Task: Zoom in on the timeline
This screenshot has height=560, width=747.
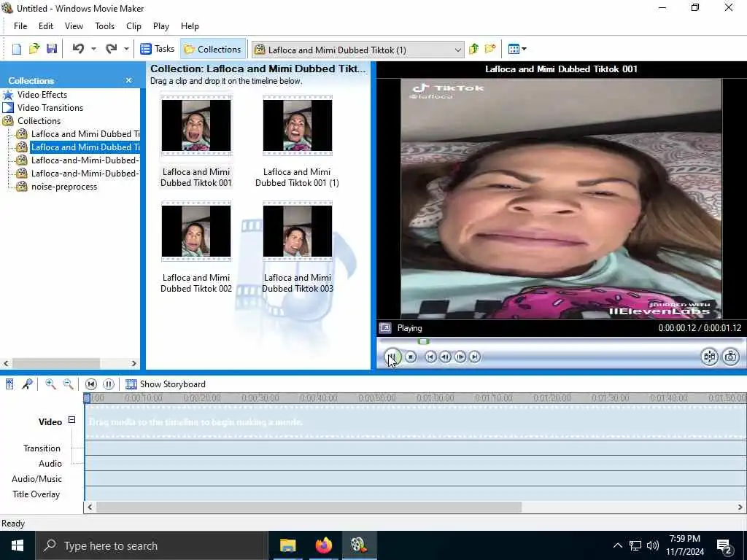Action: pos(50,384)
